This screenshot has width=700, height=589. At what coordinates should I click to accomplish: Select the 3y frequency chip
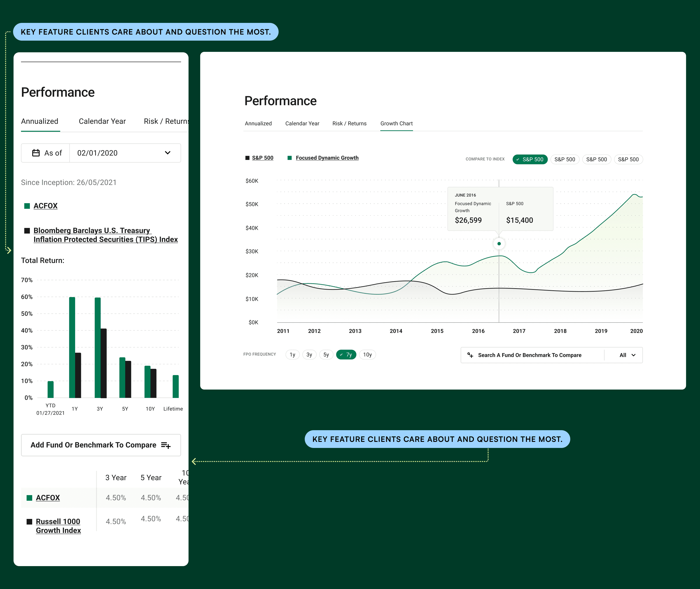tap(309, 355)
